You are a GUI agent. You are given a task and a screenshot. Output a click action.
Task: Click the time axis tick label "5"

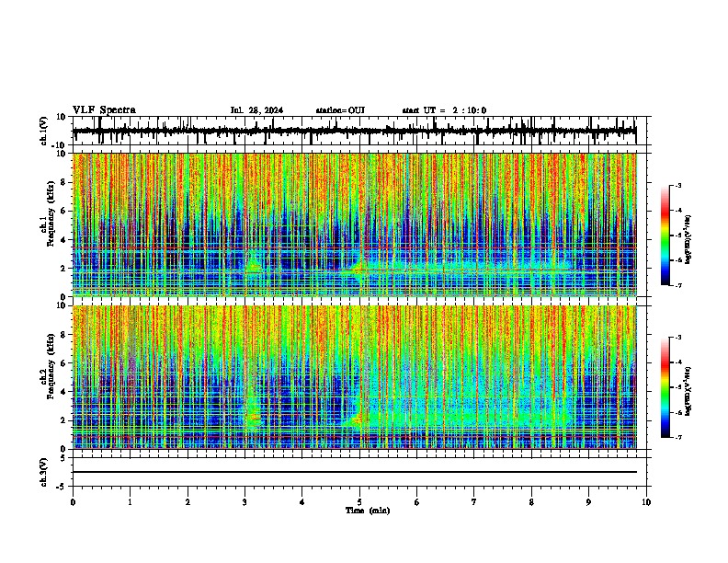[359, 502]
